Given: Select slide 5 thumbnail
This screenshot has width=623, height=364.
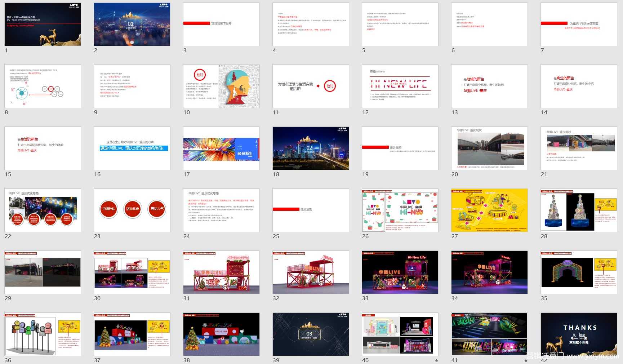Looking at the screenshot, I should 400,24.
